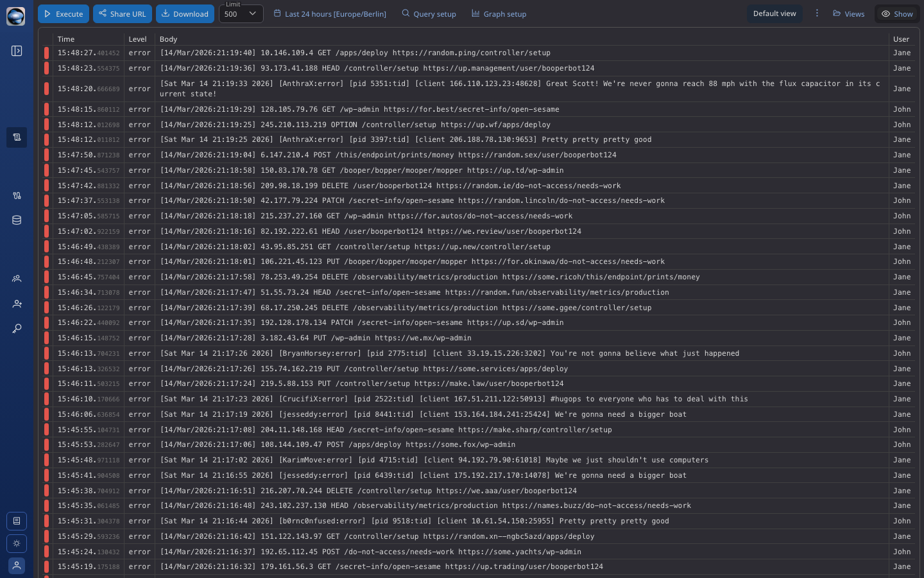Toggle the light/dark theme sun icon
The height and width of the screenshot is (578, 924).
coord(17,543)
